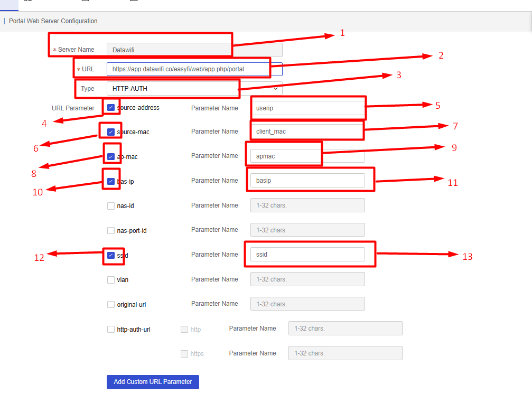Click the original-url parameter name field
The height and width of the screenshot is (394, 532).
(307, 304)
